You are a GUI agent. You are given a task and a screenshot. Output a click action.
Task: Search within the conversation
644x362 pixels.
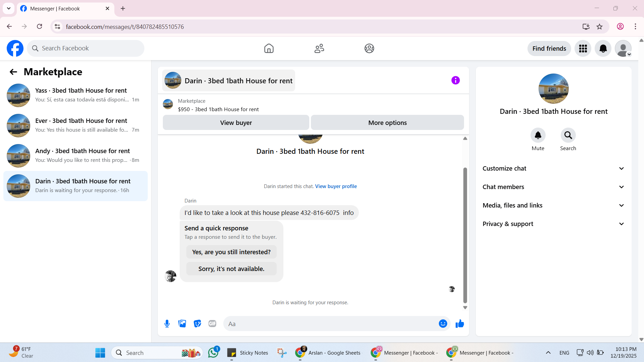pos(568,135)
